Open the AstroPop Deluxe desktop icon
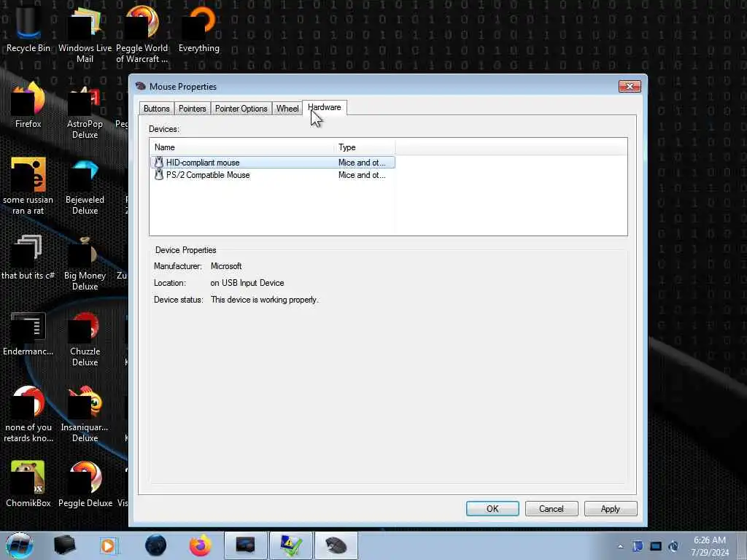Image resolution: width=747 pixels, height=560 pixels. 85,111
